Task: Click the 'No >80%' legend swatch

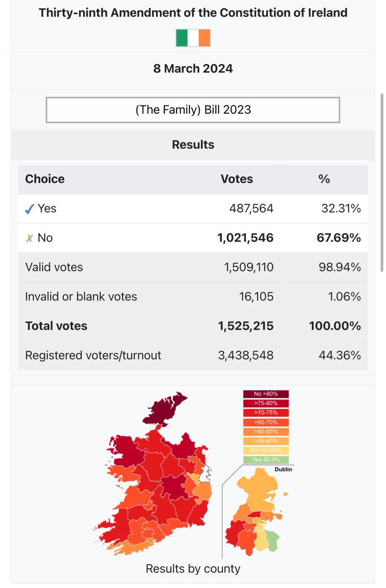Action: tap(266, 394)
